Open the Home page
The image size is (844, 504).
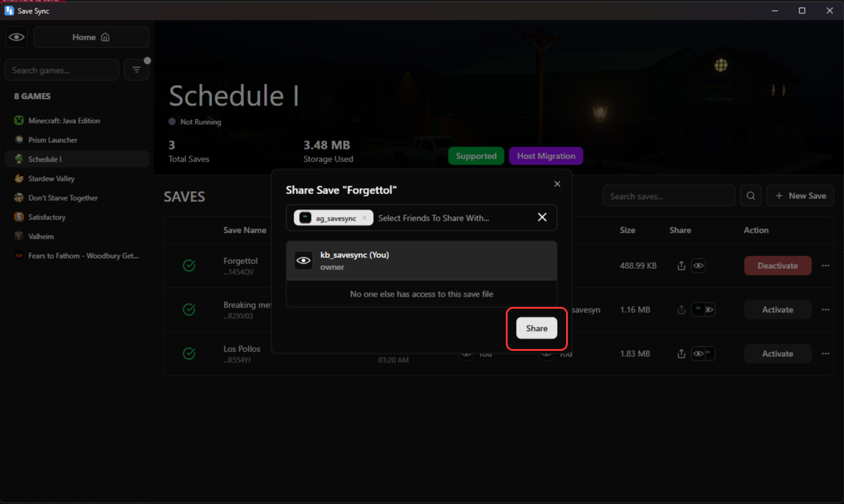(91, 37)
